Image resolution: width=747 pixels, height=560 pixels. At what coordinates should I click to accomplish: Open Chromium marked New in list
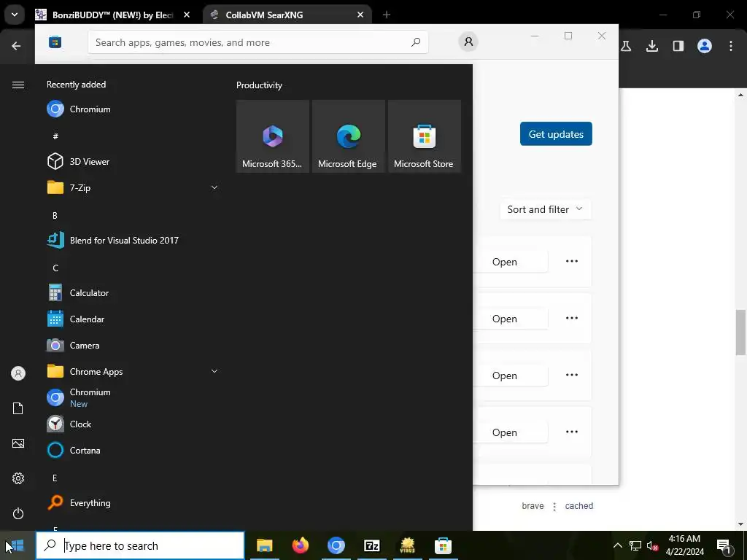click(x=133, y=397)
